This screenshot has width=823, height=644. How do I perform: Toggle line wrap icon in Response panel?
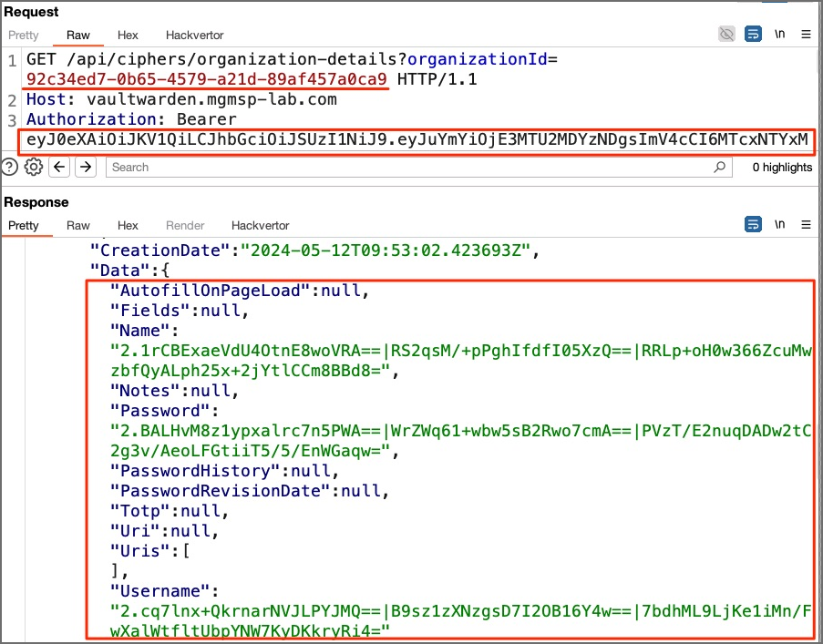753,224
